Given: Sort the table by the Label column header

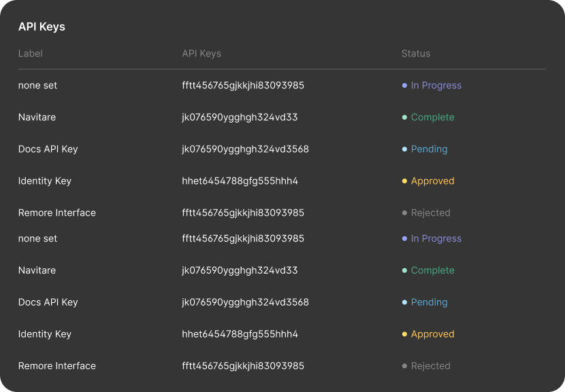Looking at the screenshot, I should click(30, 53).
